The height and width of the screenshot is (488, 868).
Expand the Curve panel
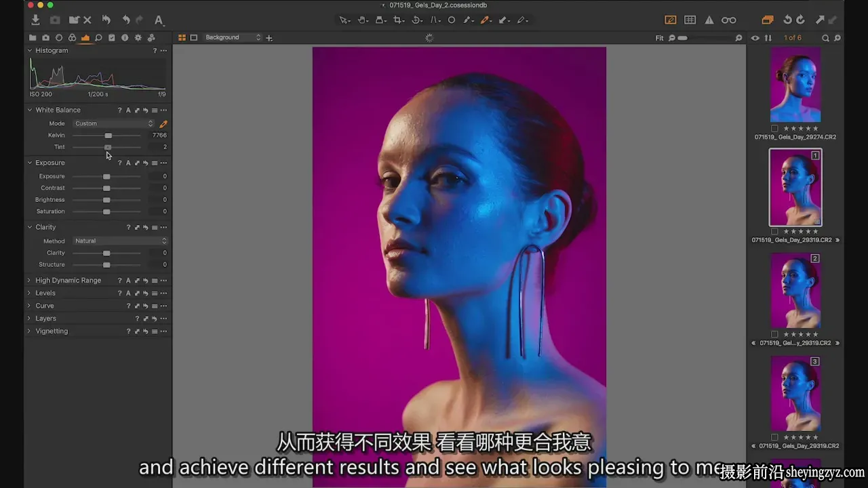pyautogui.click(x=29, y=306)
